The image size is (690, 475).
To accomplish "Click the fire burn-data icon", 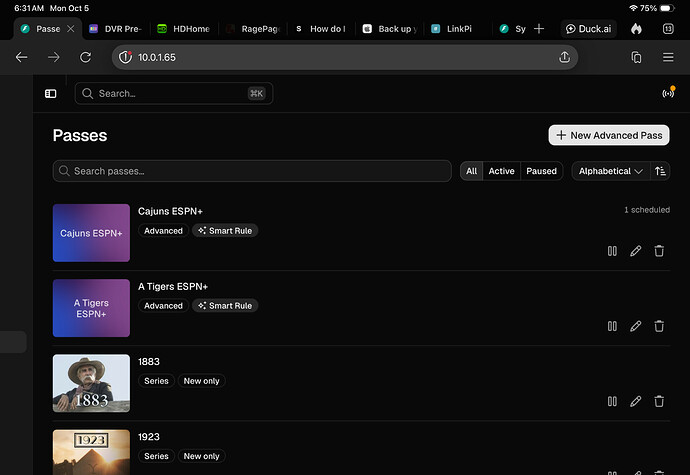I will (636, 29).
